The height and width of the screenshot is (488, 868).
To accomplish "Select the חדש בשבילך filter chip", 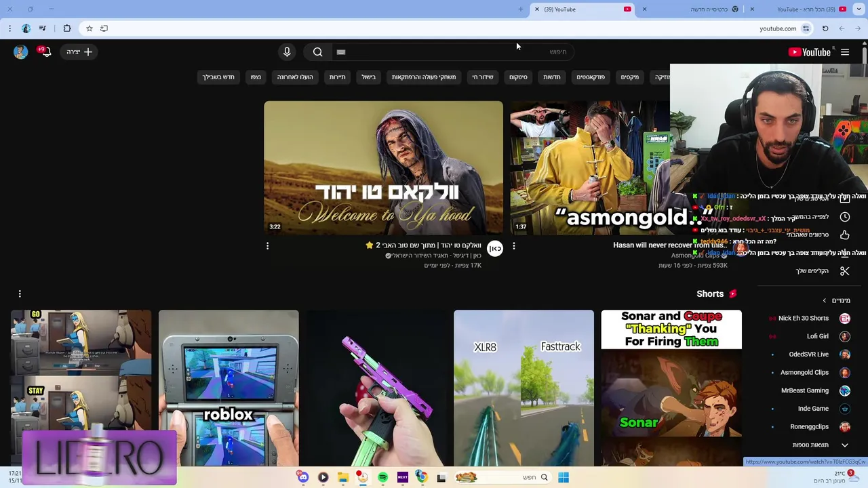I will (x=218, y=77).
